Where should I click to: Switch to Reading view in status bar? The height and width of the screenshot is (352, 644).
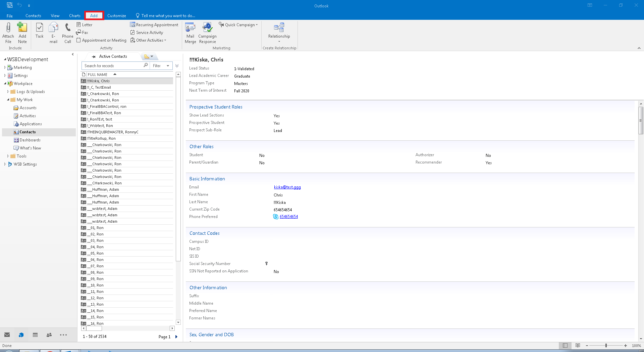coord(578,346)
